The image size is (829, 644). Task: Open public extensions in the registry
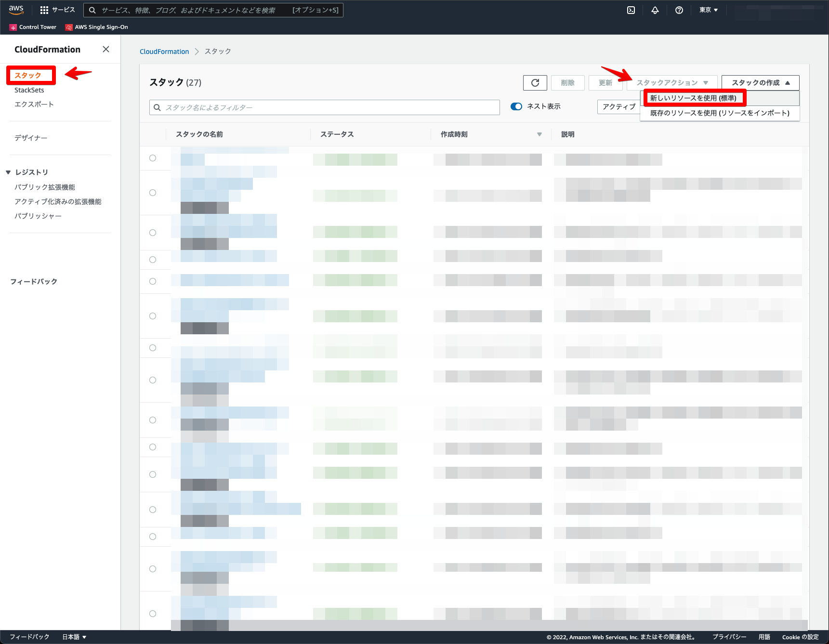[x=45, y=187]
